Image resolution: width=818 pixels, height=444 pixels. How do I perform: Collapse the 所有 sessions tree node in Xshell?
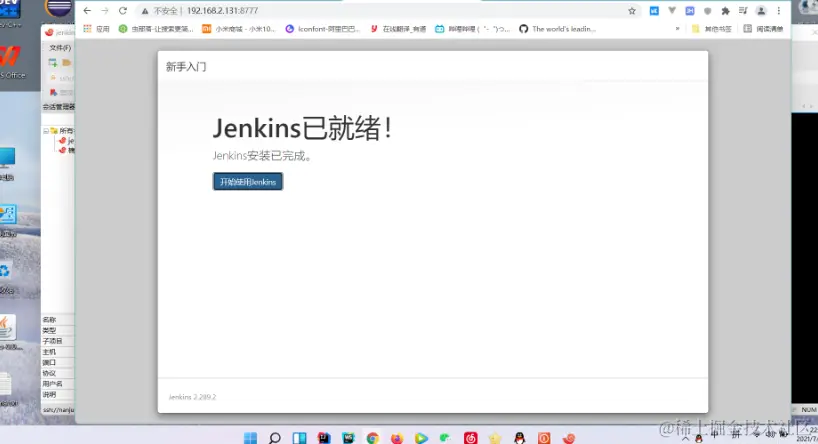(x=46, y=130)
